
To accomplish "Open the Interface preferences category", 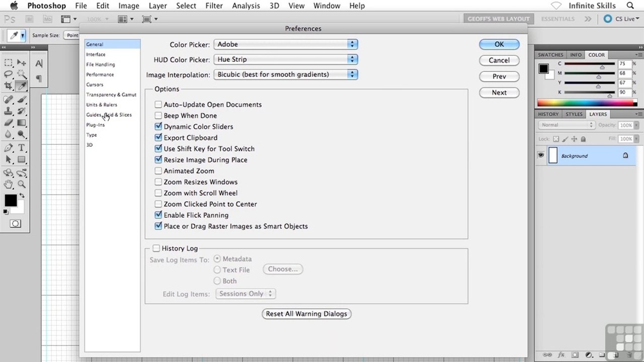I will (96, 54).
